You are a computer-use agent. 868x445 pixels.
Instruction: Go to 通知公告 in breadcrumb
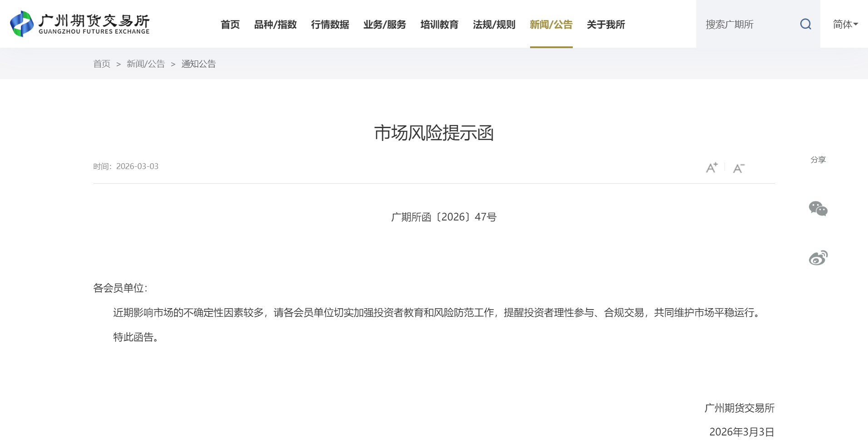coord(198,64)
